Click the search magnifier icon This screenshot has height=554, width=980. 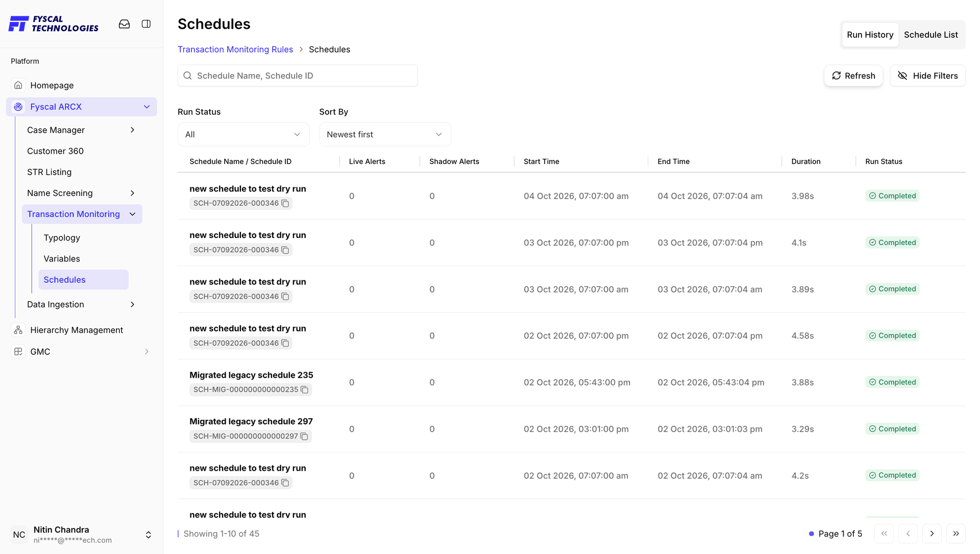187,76
